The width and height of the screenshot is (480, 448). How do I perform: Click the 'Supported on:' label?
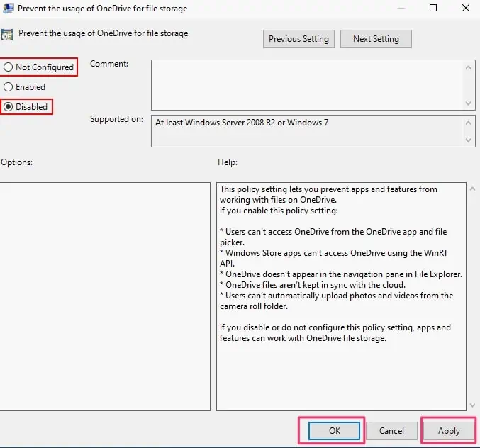tap(116, 119)
